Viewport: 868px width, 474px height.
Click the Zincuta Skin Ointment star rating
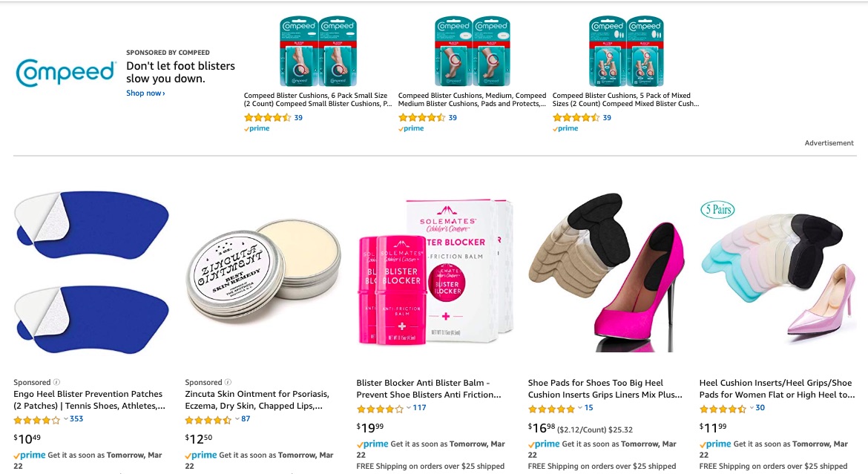tap(208, 420)
